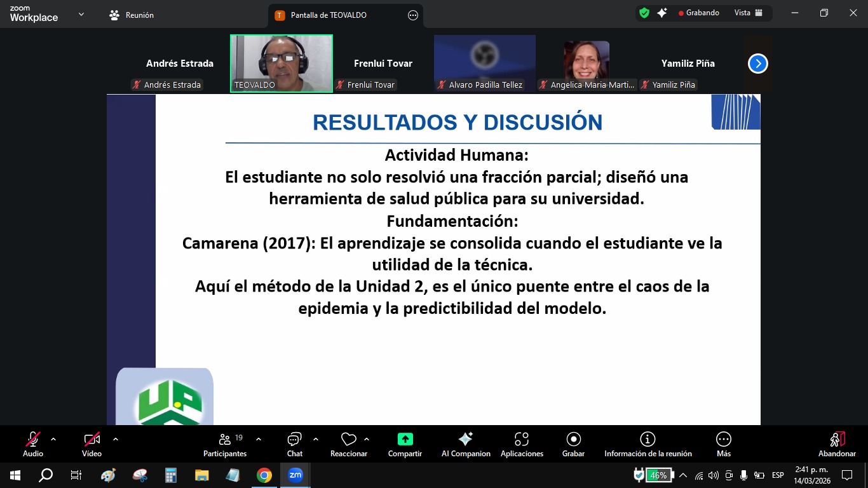
Task: Click the Reaccionar heart icon
Action: pyautogui.click(x=348, y=440)
